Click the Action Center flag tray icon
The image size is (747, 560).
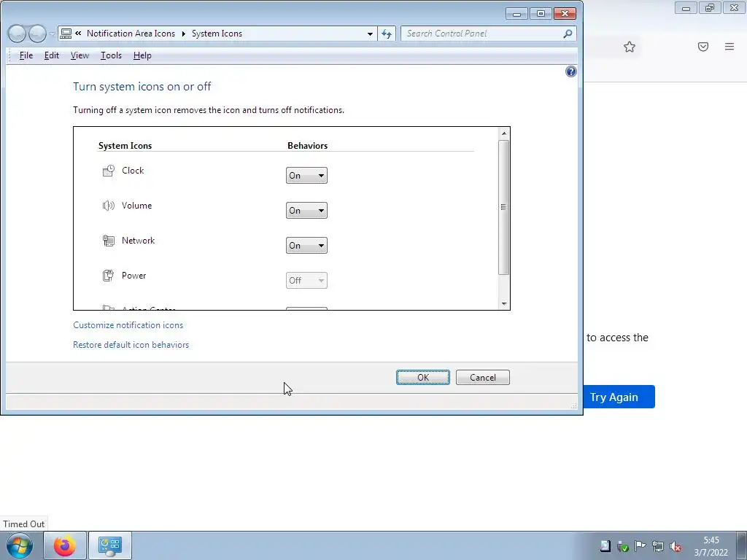[640, 546]
